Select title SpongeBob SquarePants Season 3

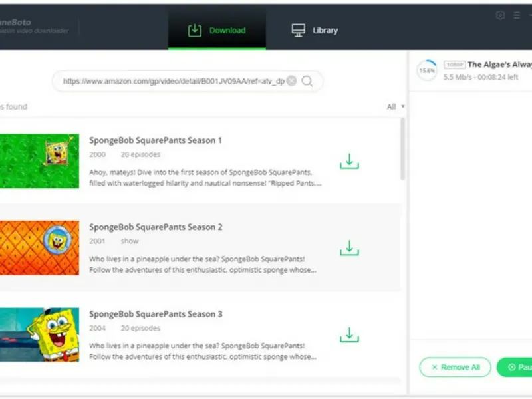click(156, 314)
